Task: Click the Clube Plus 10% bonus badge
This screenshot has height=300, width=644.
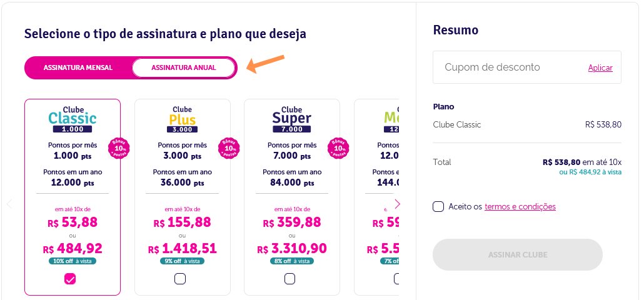Action: tap(229, 149)
